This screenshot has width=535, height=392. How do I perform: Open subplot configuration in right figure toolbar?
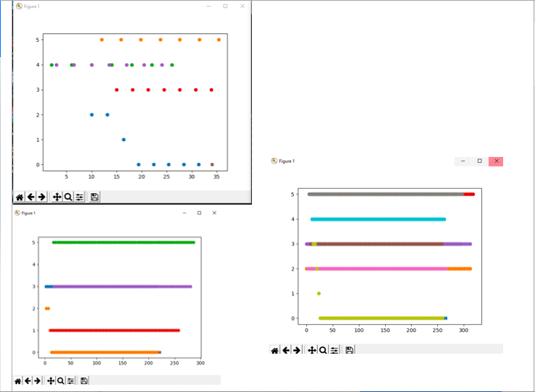coord(334,350)
